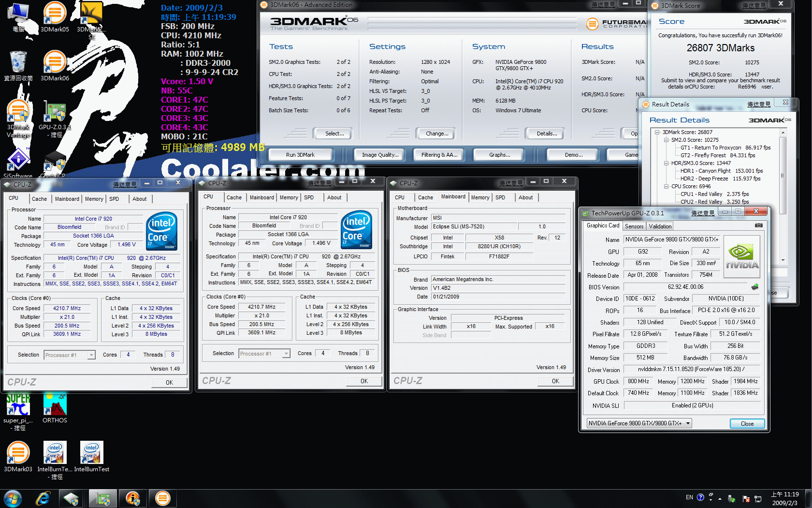Switch to Validation tab in GPU-Z
The width and height of the screenshot is (812, 508).
click(660, 226)
